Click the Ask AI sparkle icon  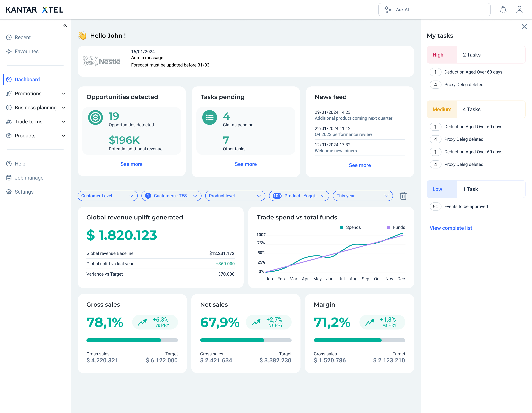click(x=388, y=10)
